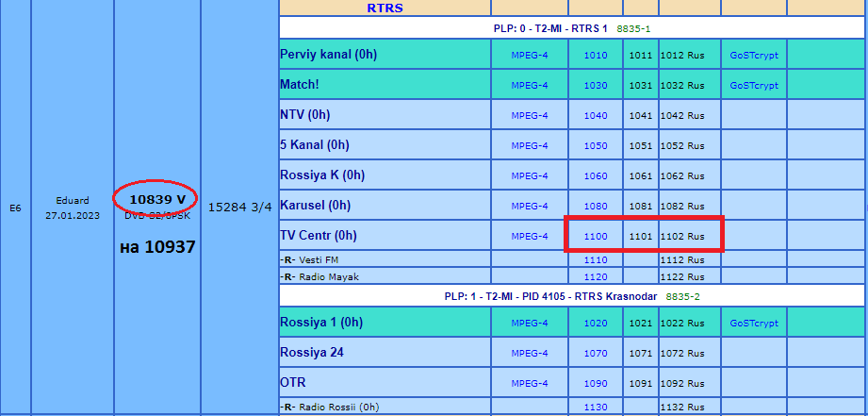Screen dimensions: 868x416
Task: Open 5 Kanal (0h) channel link
Action: point(315,145)
